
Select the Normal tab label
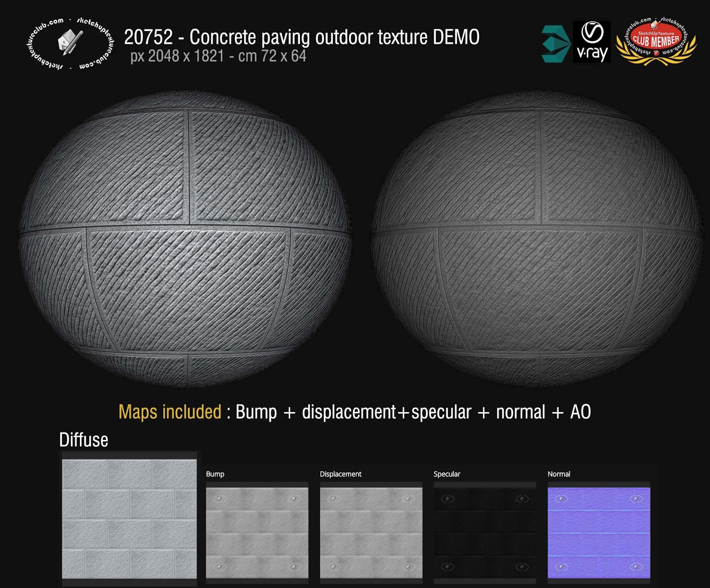click(x=559, y=474)
